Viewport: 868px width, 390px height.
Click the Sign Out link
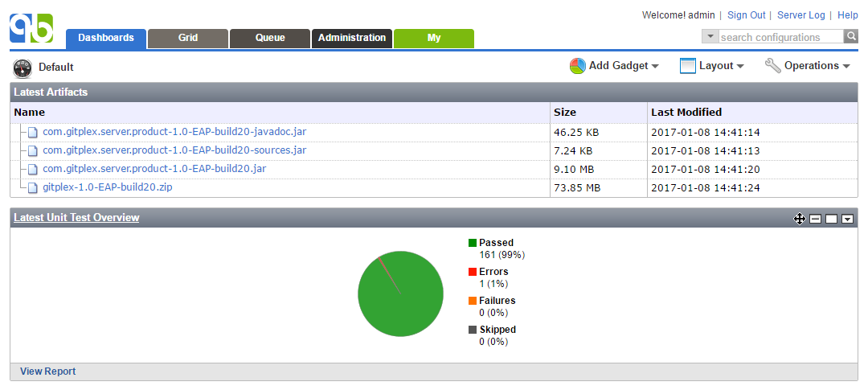pyautogui.click(x=746, y=15)
